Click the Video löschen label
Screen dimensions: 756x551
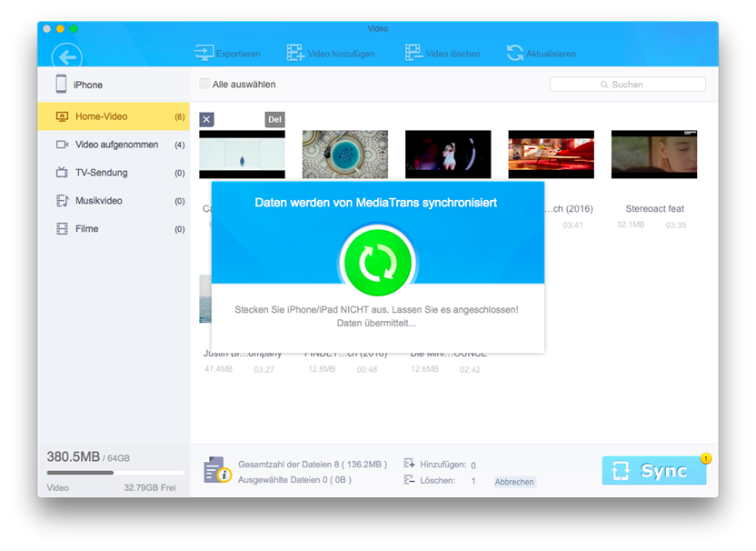(x=453, y=54)
